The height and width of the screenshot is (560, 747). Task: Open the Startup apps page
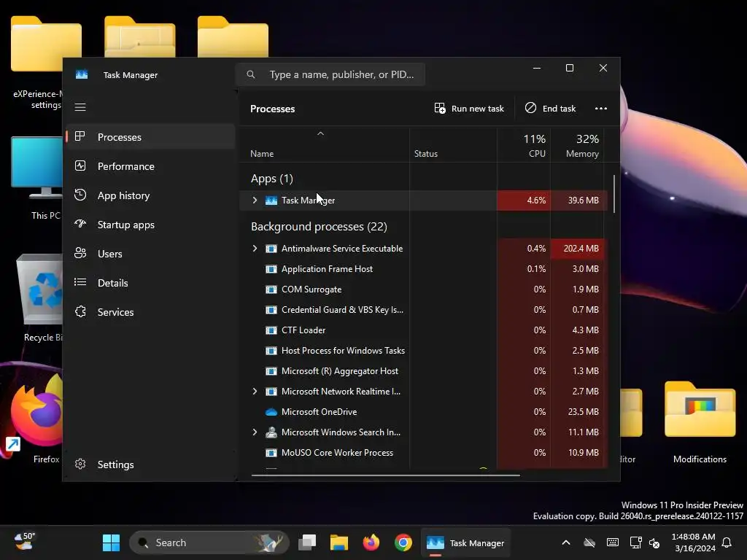pos(150,225)
